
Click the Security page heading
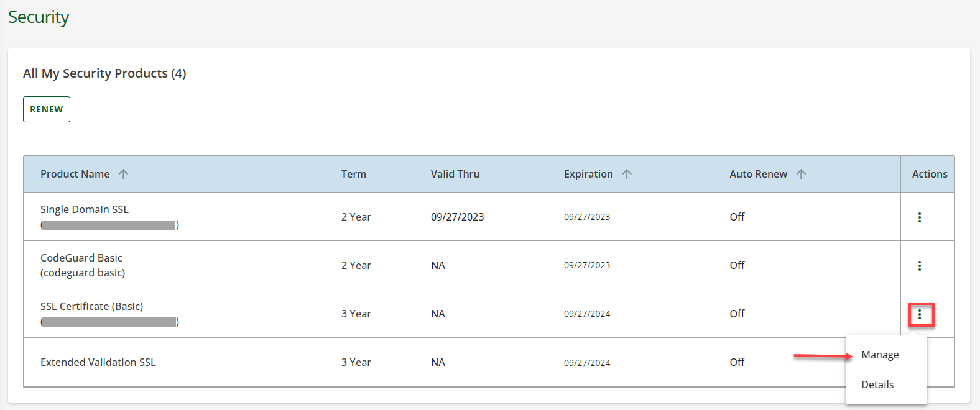39,17
